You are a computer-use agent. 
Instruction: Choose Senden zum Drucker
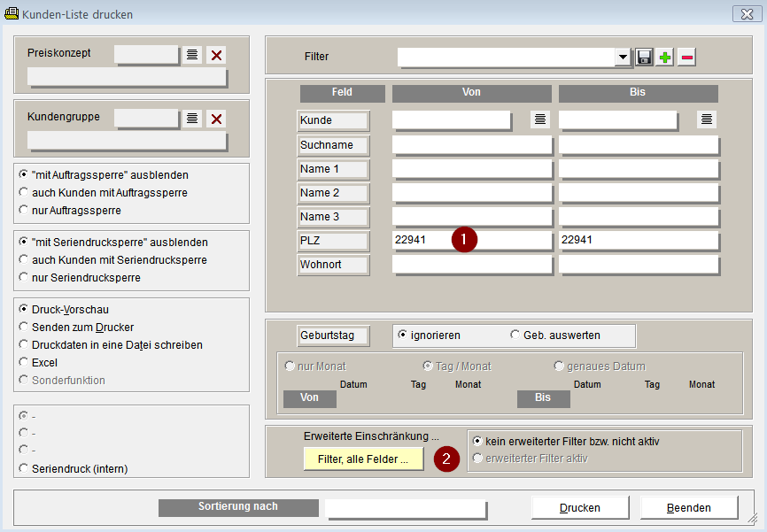[76, 328]
